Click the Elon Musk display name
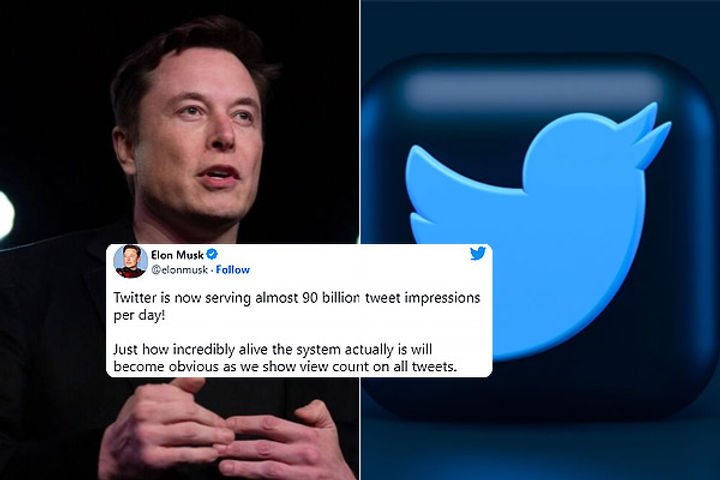The image size is (720, 480). tap(177, 254)
